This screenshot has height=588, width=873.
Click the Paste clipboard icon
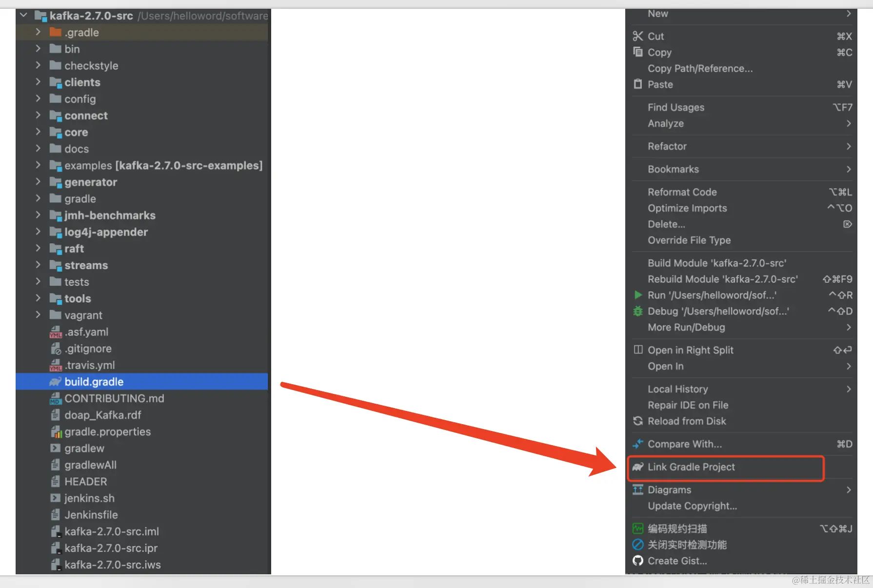tap(638, 84)
